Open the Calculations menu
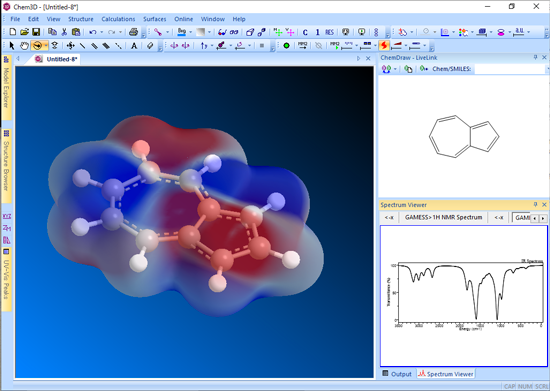The image size is (550, 391). (118, 19)
